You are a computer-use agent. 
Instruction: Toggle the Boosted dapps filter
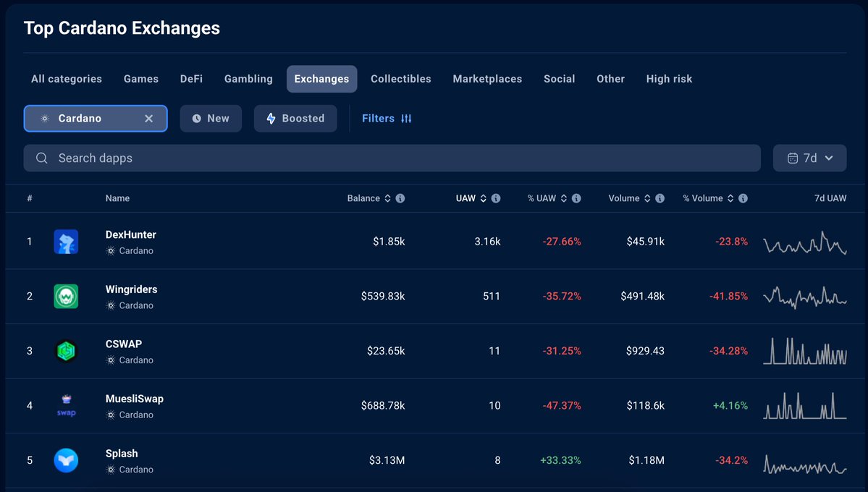click(x=295, y=119)
